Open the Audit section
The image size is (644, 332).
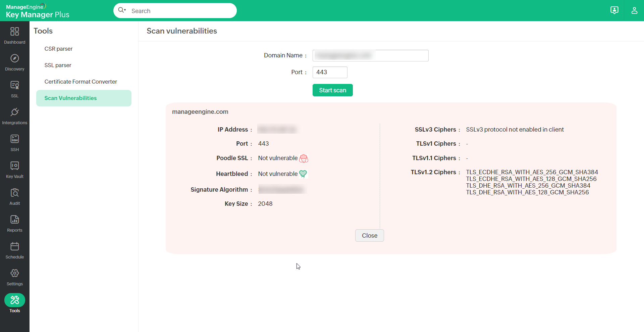(x=15, y=197)
